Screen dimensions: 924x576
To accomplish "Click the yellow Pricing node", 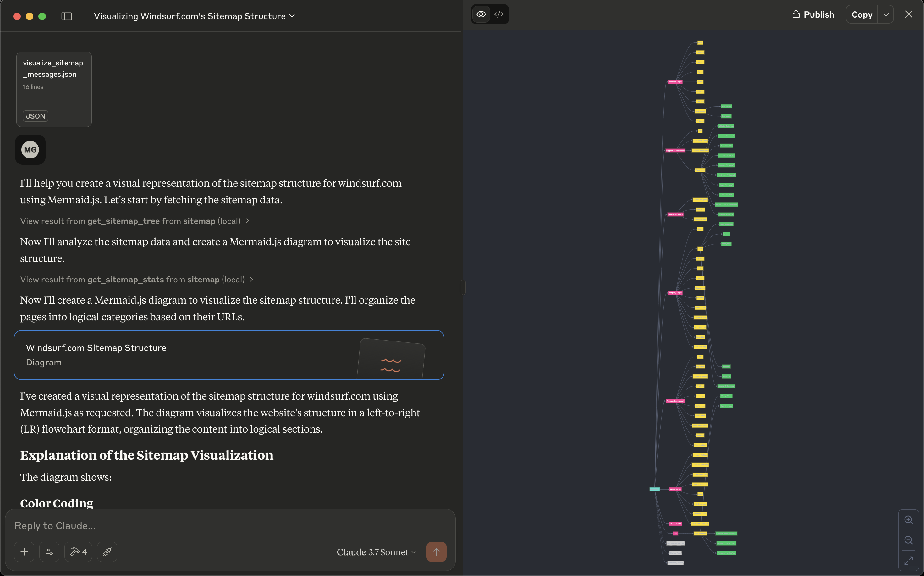I will point(700,121).
